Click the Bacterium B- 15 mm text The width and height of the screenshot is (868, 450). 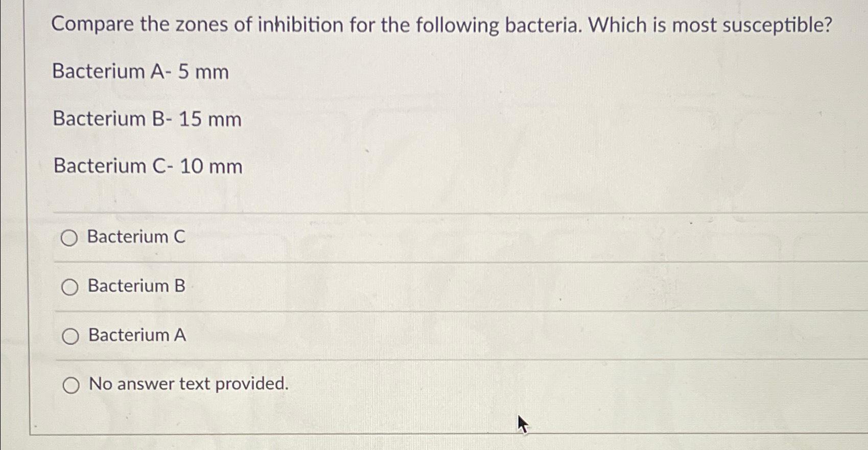click(147, 120)
